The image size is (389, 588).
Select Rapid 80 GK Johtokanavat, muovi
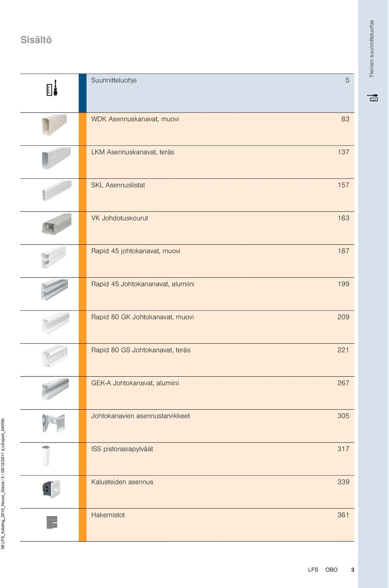[x=142, y=317]
